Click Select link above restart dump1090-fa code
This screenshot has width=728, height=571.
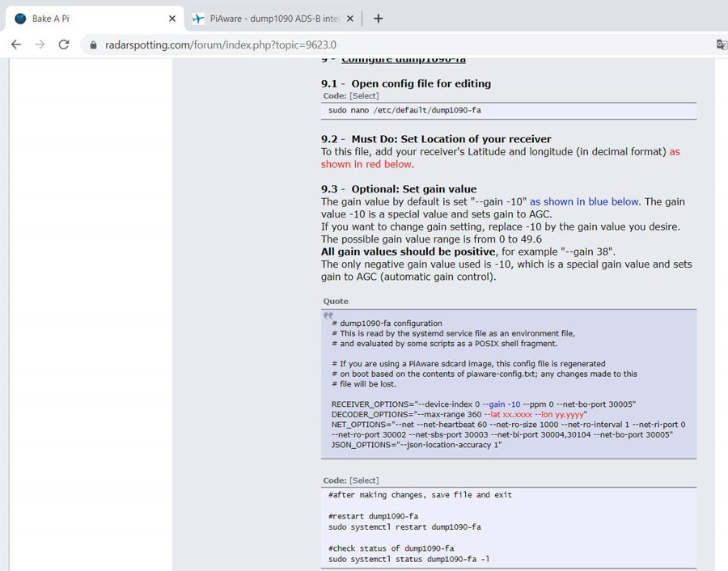364,480
